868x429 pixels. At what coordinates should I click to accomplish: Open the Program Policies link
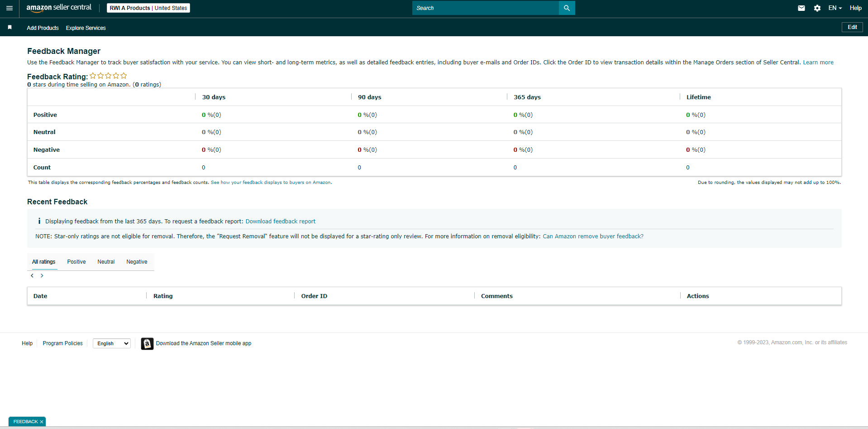click(62, 343)
